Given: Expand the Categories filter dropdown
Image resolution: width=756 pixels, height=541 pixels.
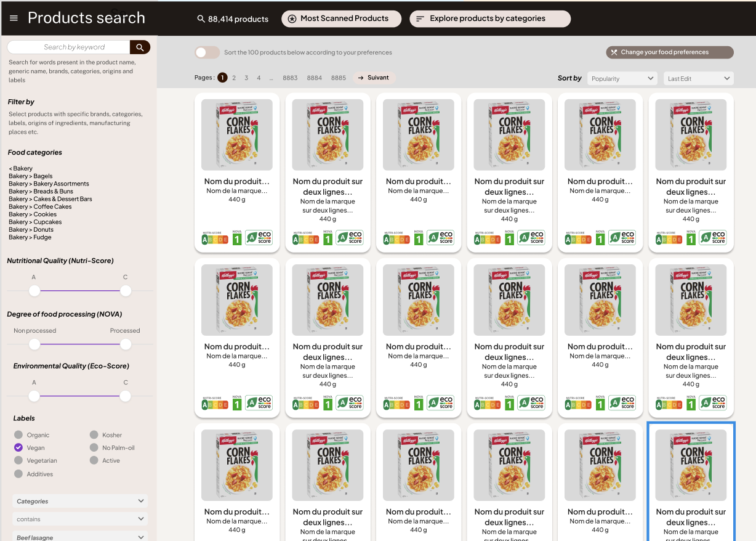Looking at the screenshot, I should pyautogui.click(x=80, y=502).
